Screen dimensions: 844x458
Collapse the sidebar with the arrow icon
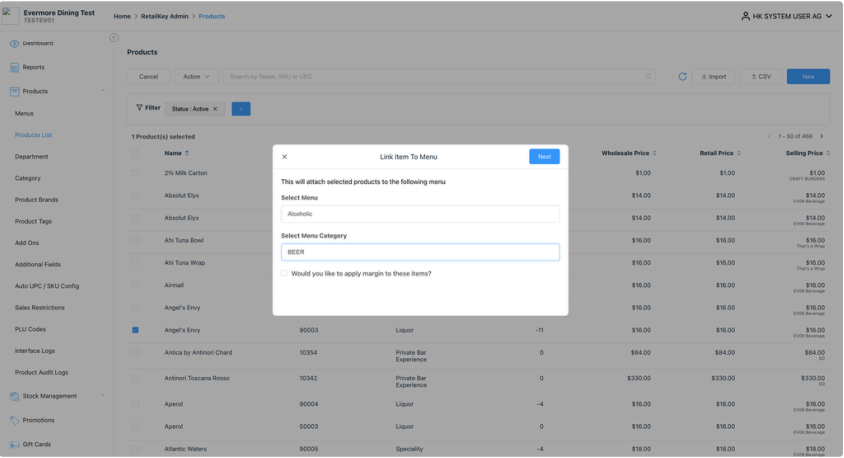point(113,38)
